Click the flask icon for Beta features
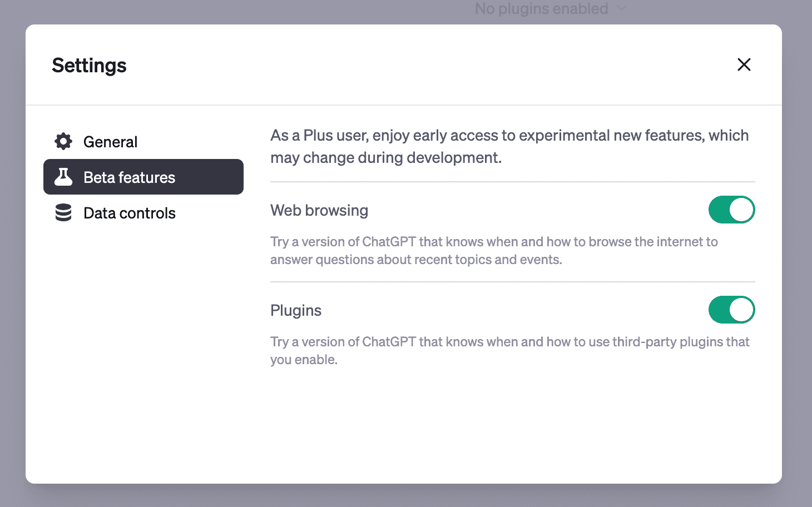 (63, 177)
